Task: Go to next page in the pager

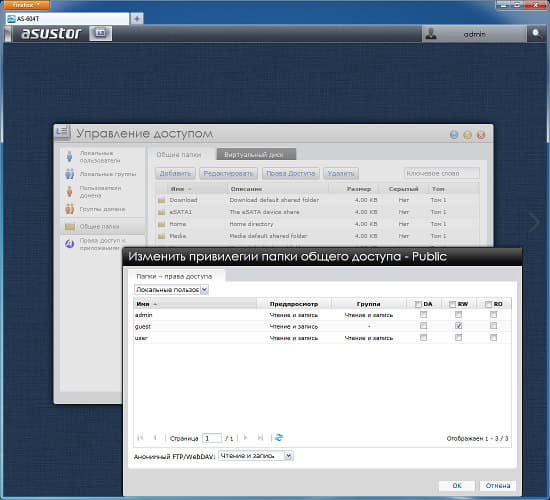Action: click(246, 438)
